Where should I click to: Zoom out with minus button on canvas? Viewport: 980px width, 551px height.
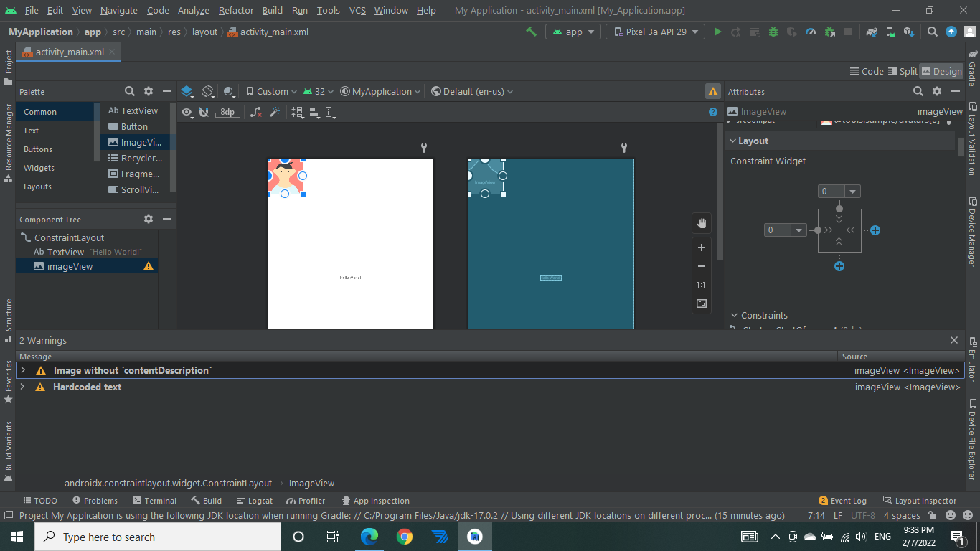pos(702,266)
